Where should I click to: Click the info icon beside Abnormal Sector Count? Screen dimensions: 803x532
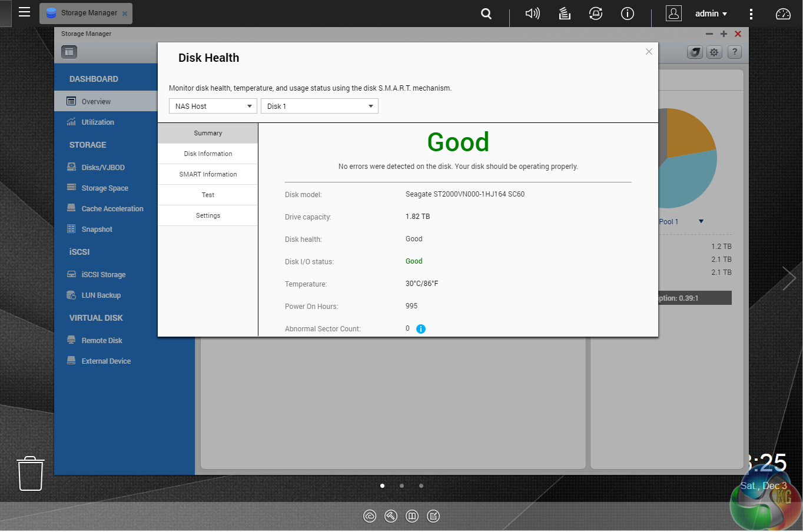(x=421, y=329)
